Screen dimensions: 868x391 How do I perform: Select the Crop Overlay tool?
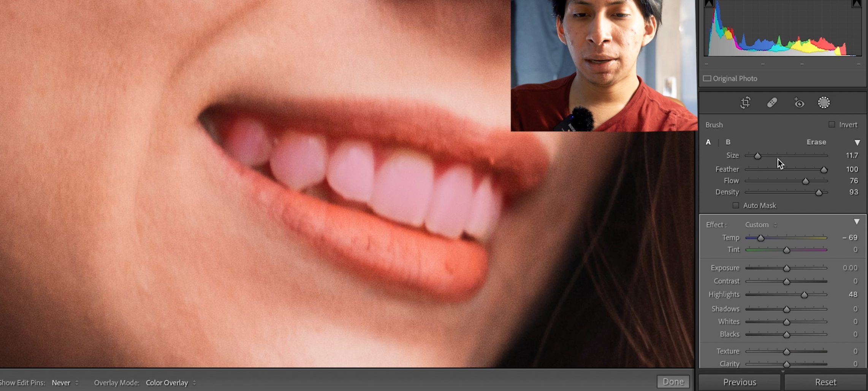[745, 103]
